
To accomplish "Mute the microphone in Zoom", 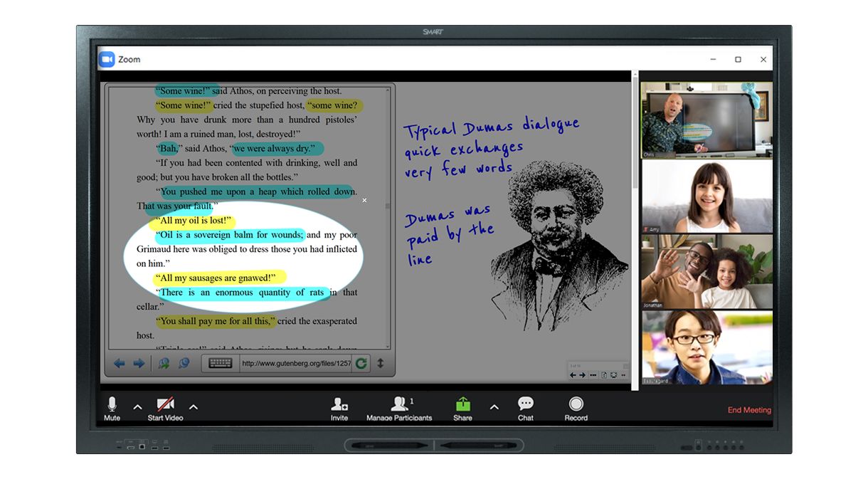I will (x=112, y=406).
